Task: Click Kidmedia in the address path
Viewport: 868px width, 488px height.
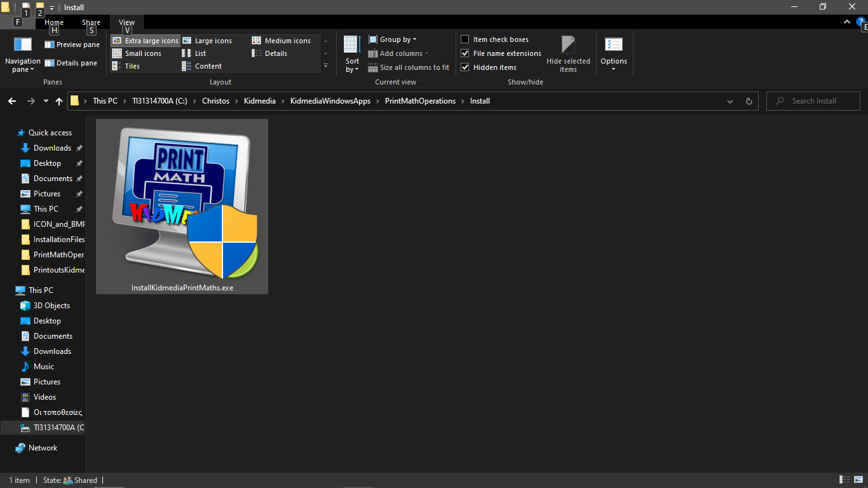Action: tap(260, 101)
